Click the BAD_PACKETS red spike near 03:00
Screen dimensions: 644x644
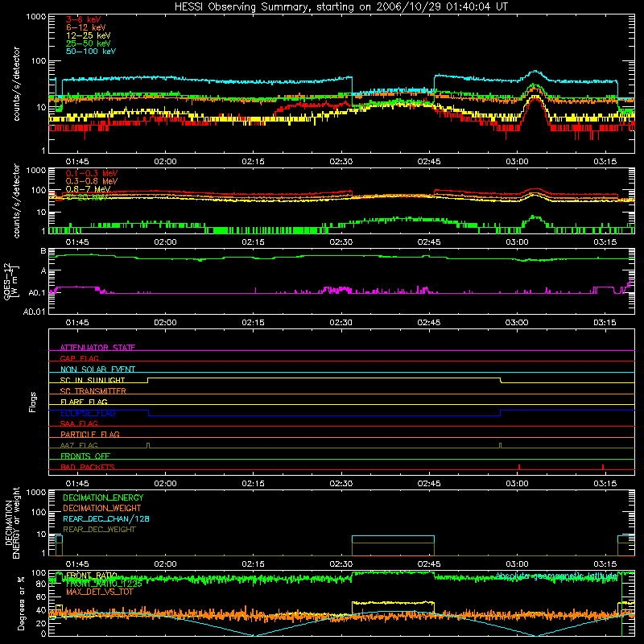coord(519,467)
